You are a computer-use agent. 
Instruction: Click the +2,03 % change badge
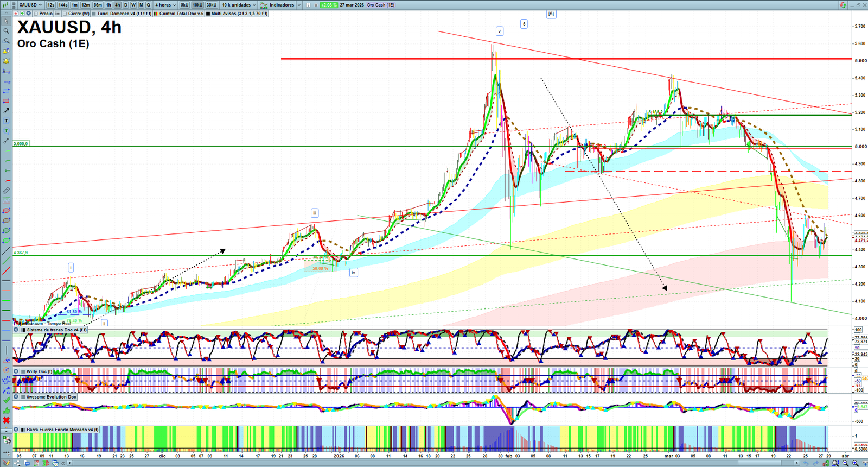[x=329, y=5]
